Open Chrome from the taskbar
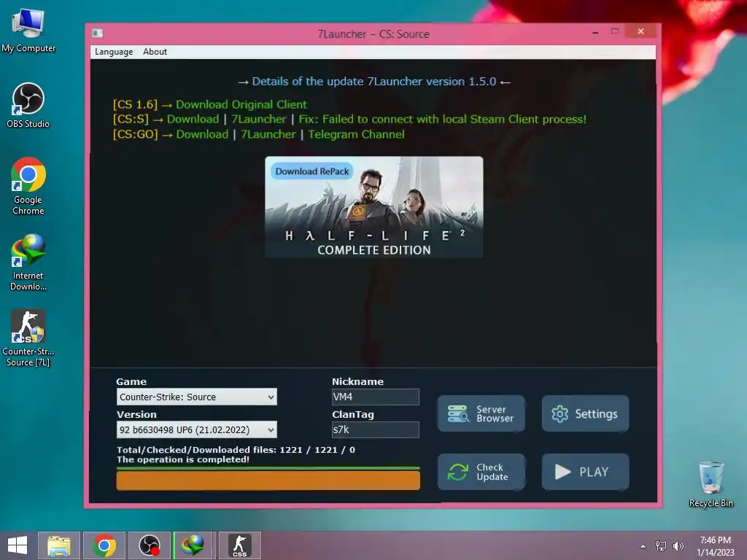 (104, 545)
